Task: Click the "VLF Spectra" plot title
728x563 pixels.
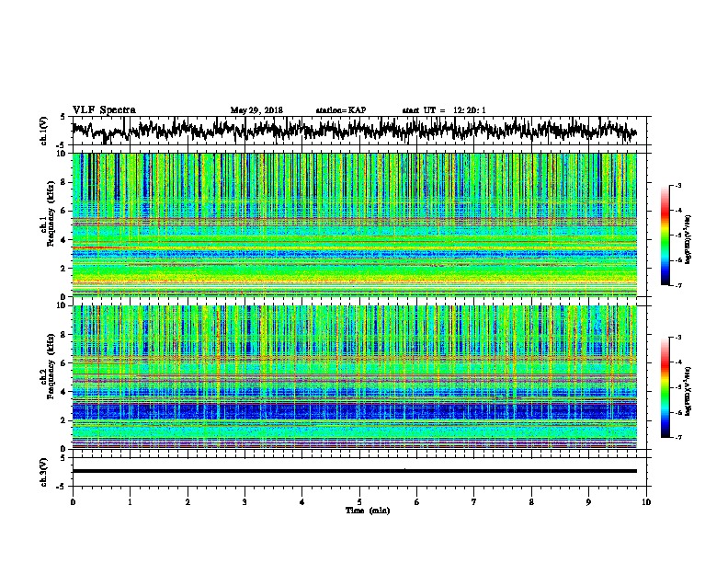Action: [104, 110]
